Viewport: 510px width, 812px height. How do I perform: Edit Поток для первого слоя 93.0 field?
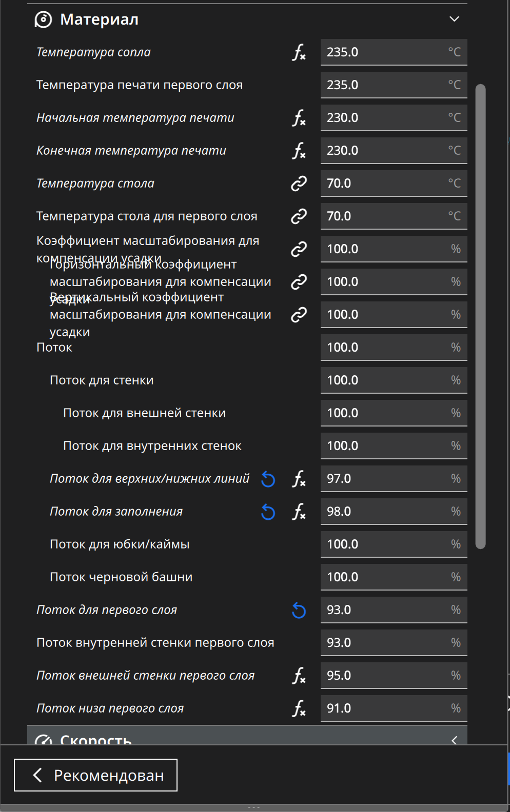click(394, 610)
